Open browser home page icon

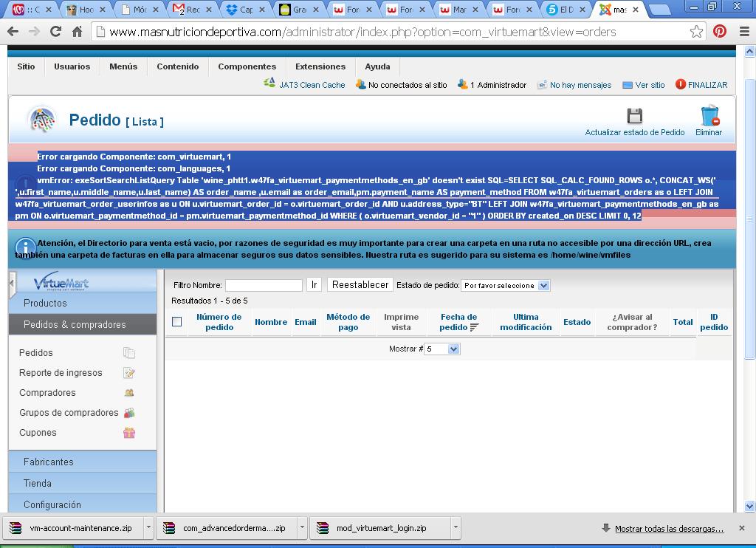77,32
